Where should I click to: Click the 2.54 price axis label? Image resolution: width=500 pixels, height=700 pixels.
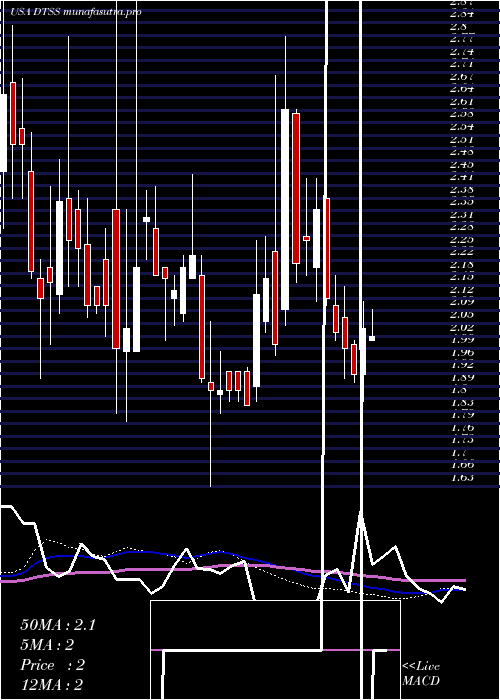pos(462,127)
